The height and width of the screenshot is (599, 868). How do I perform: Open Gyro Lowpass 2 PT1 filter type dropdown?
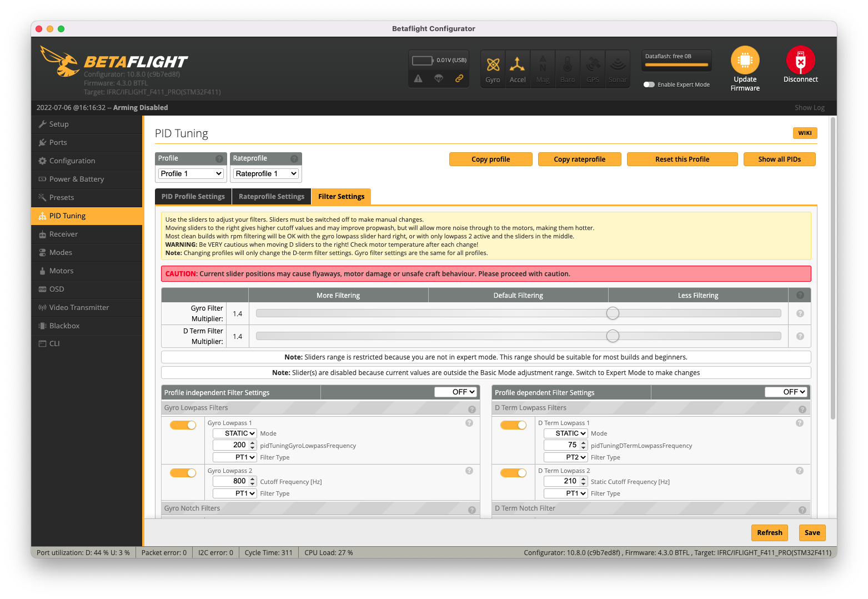coord(235,493)
